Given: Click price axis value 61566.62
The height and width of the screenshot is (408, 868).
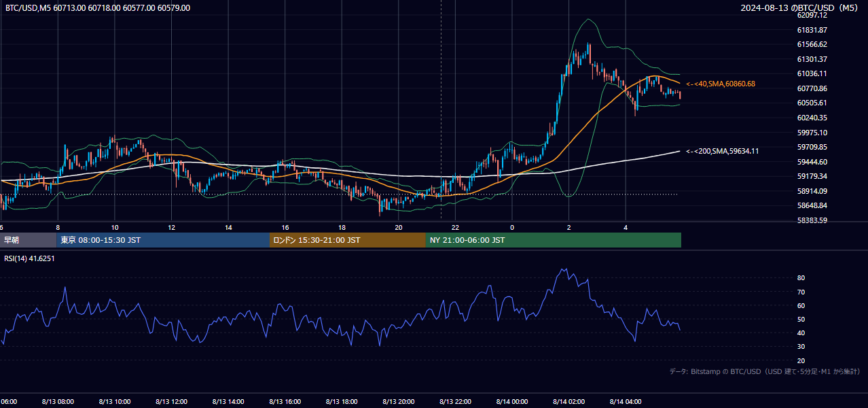Looking at the screenshot, I should pyautogui.click(x=812, y=44).
